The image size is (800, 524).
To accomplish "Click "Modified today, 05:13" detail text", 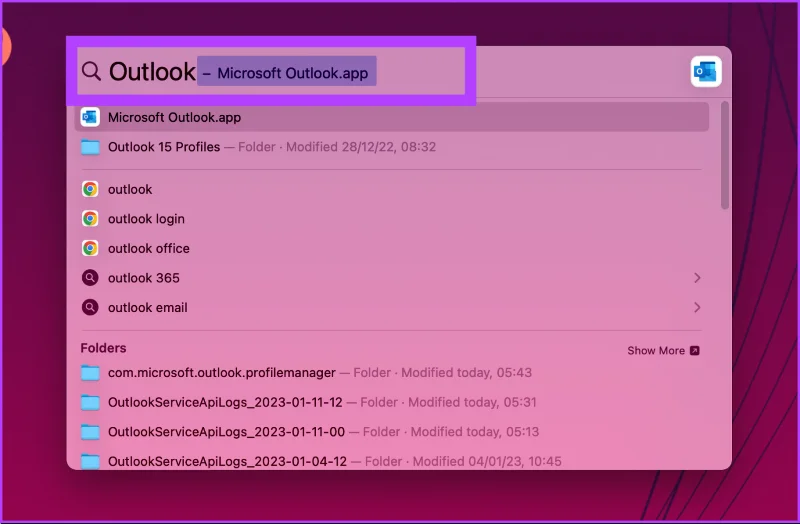I will pyautogui.click(x=474, y=432).
